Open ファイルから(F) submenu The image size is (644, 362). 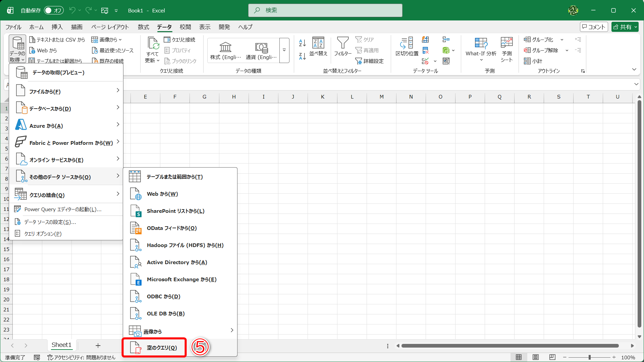click(66, 91)
